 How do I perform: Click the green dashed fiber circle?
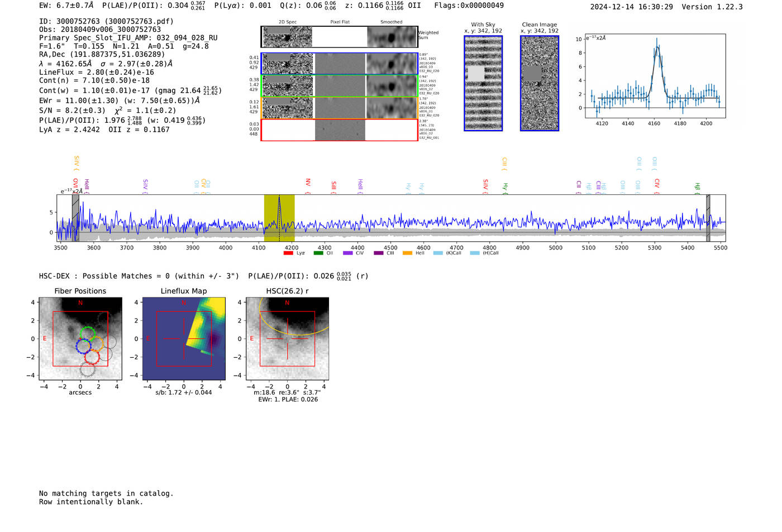pyautogui.click(x=87, y=335)
